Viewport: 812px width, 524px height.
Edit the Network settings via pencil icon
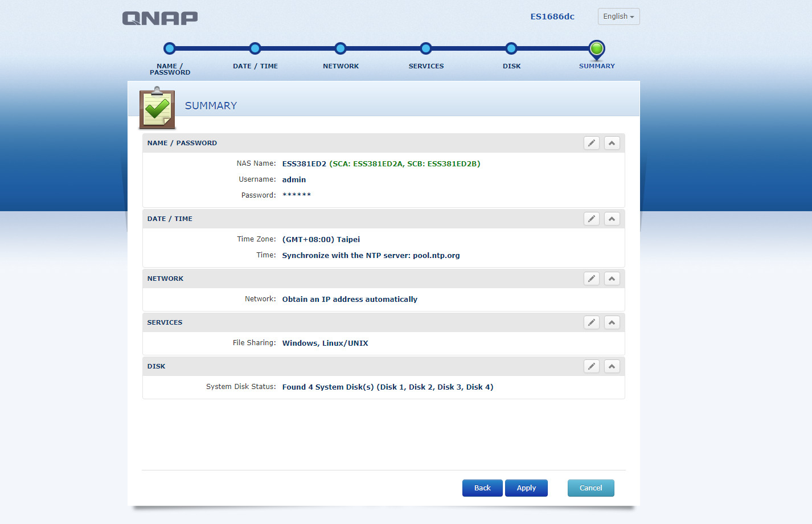tap(592, 279)
